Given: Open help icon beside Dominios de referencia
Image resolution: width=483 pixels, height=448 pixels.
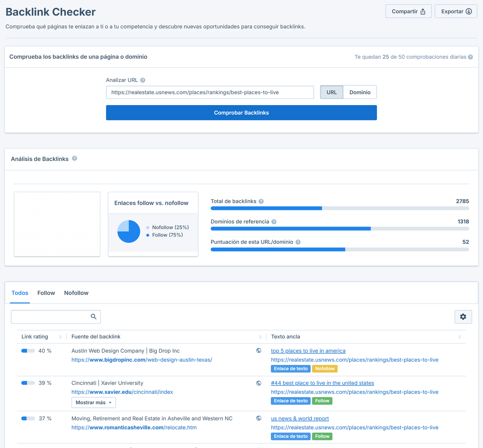Looking at the screenshot, I should click(x=274, y=222).
